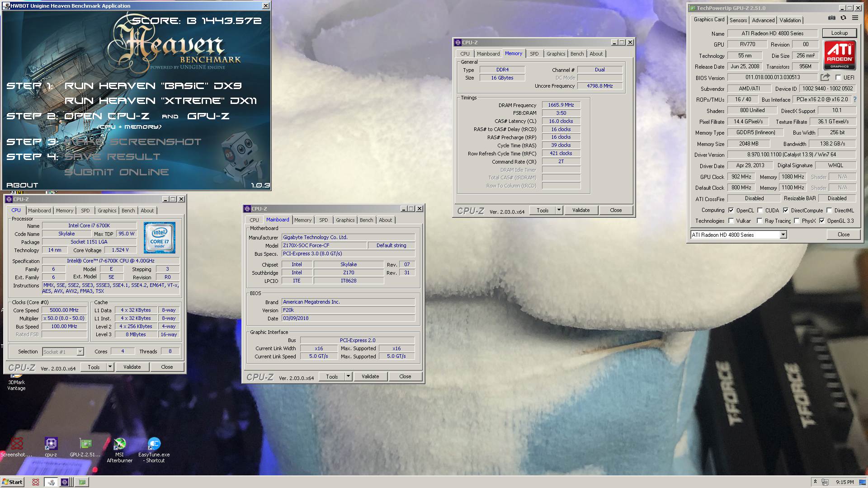This screenshot has height=488, width=868.
Task: Click the GPU-Z camera screenshot icon
Action: pyautogui.click(x=831, y=18)
